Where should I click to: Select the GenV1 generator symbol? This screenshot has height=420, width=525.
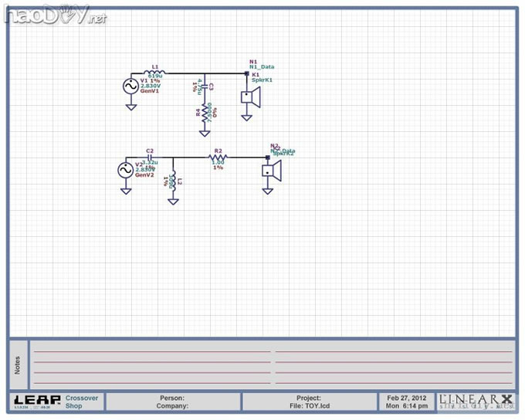click(131, 86)
